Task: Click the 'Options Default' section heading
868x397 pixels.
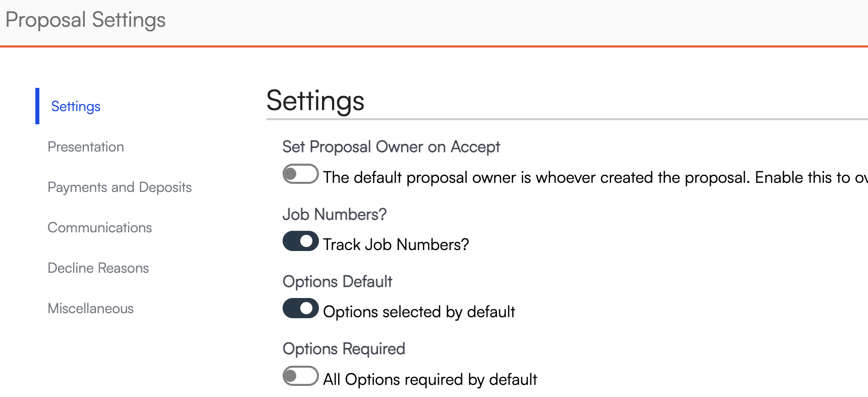Action: (337, 282)
